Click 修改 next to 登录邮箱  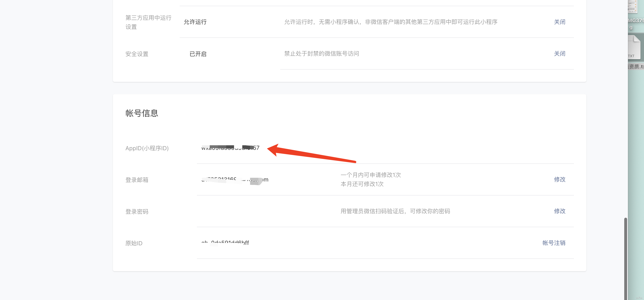pos(559,179)
